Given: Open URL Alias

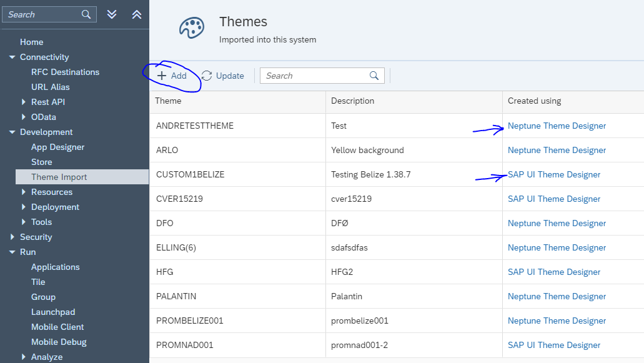Looking at the screenshot, I should tap(51, 87).
